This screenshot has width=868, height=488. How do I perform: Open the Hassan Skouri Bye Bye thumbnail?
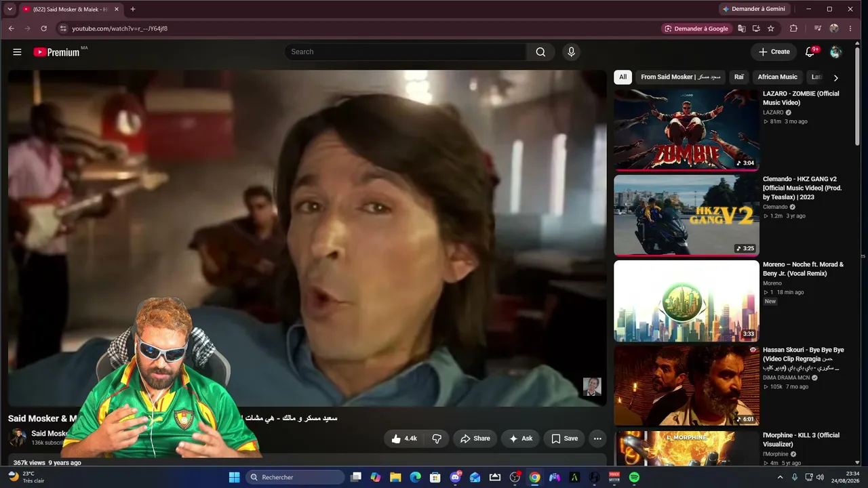coord(686,386)
